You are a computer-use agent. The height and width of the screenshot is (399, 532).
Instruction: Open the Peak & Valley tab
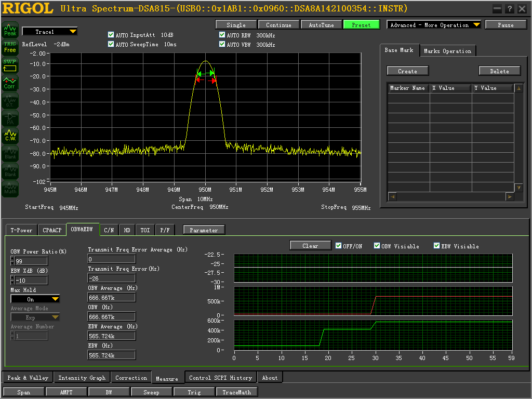[x=28, y=378]
